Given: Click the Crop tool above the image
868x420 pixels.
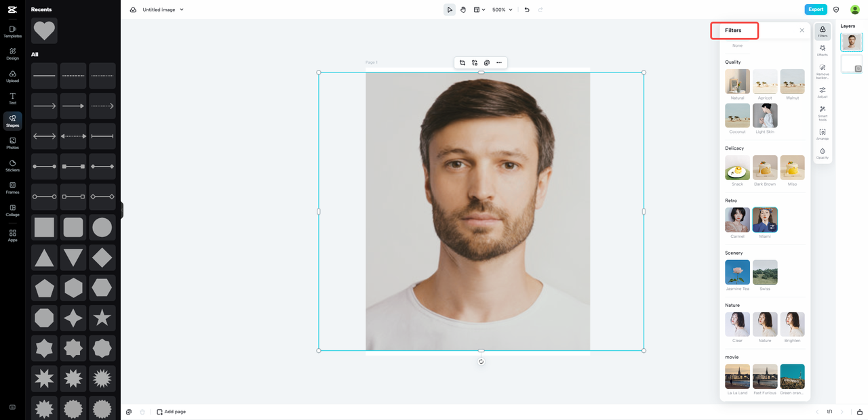Looking at the screenshot, I should tap(462, 62).
